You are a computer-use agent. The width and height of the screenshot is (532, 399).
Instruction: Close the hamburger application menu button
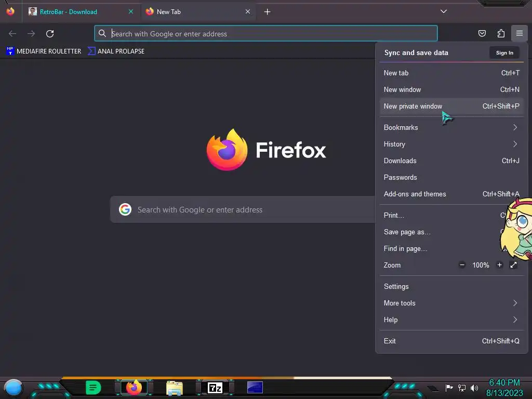(x=520, y=33)
